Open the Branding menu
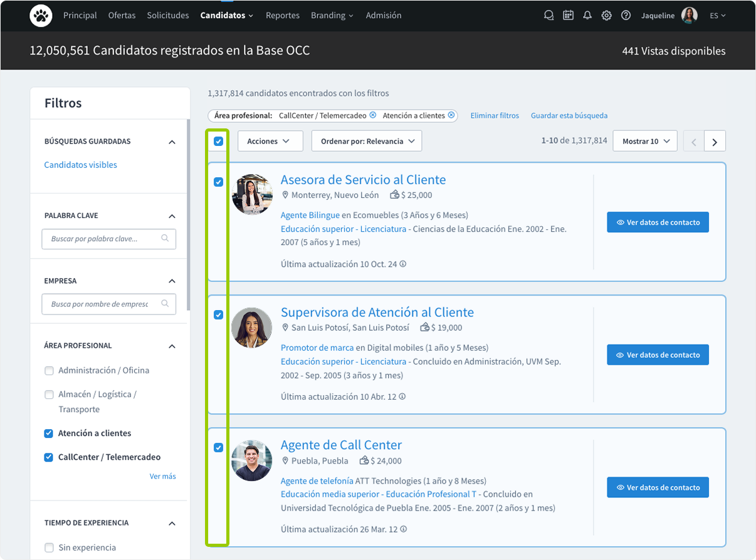The width and height of the screenshot is (756, 560). coord(332,16)
